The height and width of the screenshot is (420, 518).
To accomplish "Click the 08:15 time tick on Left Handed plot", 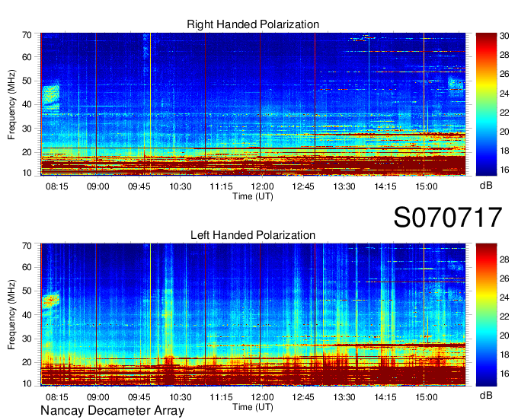I will tap(57, 397).
